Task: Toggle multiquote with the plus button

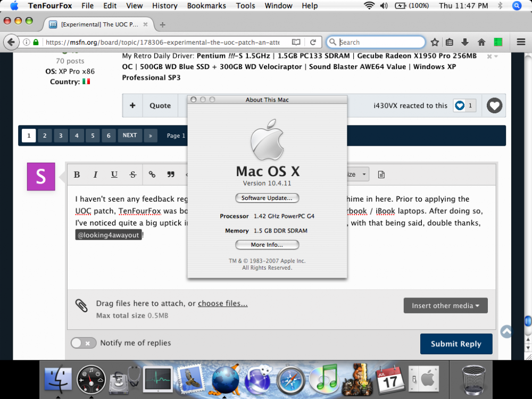Action: 132,105
